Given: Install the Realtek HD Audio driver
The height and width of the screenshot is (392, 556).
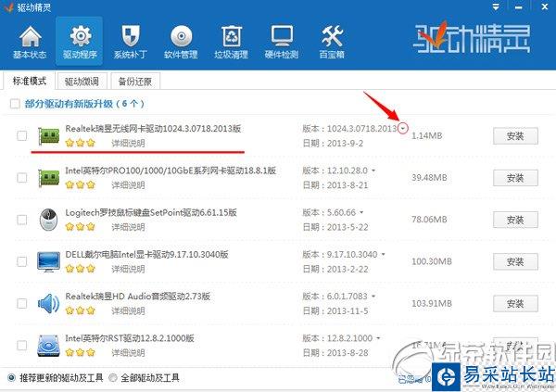Looking at the screenshot, I should [x=515, y=304].
